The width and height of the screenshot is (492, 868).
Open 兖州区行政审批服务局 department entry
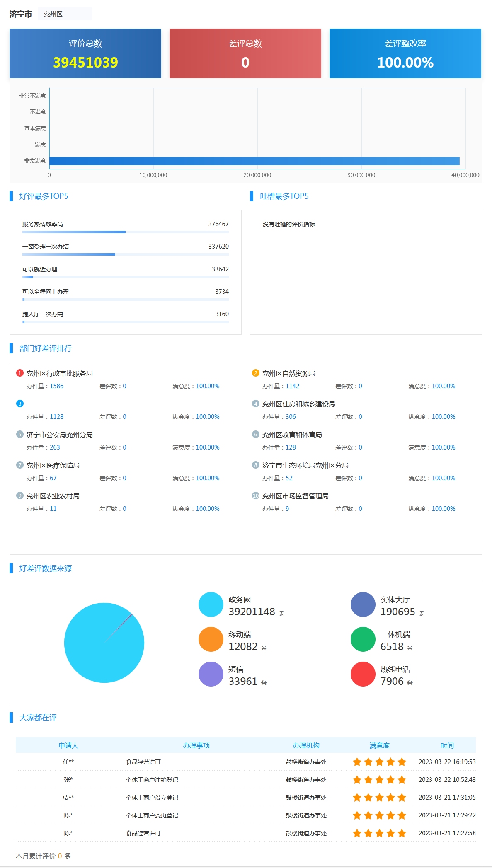coord(60,373)
